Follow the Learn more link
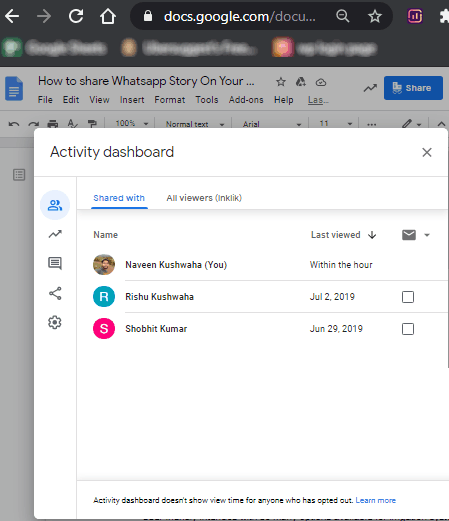Viewport: 449px width, 521px height. [376, 500]
